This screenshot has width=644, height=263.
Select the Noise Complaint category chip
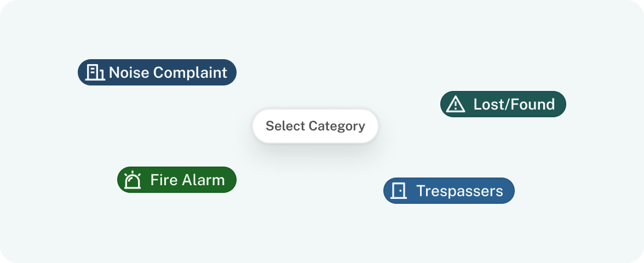coord(157,72)
